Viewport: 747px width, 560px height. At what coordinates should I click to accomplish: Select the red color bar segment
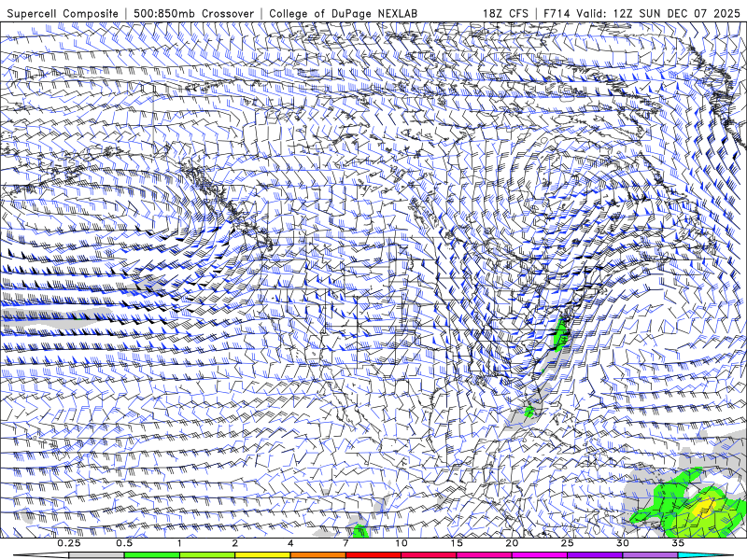tap(373, 555)
